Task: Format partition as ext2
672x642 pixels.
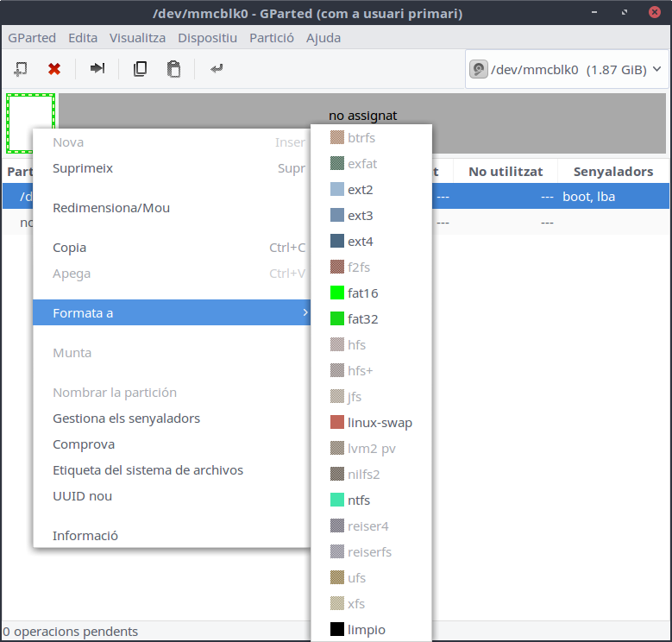Action: (x=371, y=190)
